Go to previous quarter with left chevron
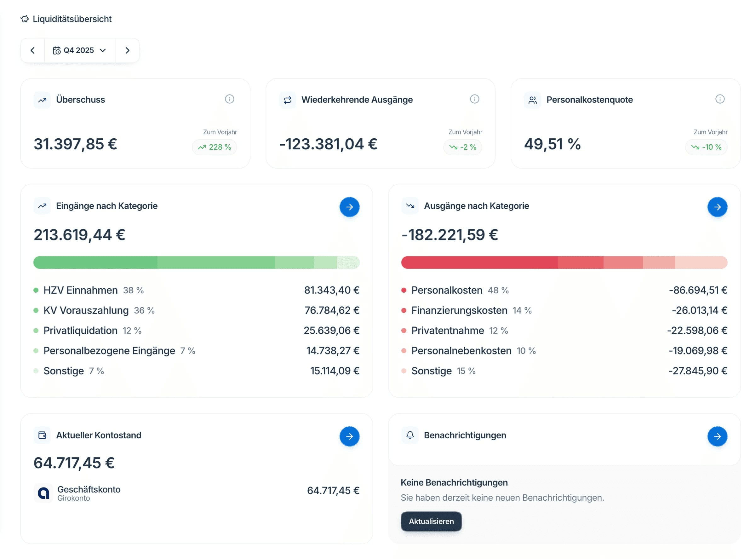 32,50
